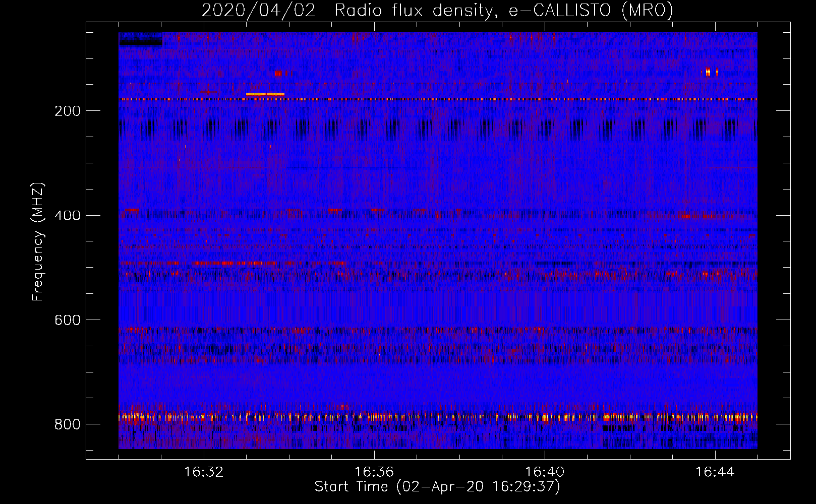Image resolution: width=816 pixels, height=504 pixels.
Task: Click the 16:44 time tick label
Action: 715,472
